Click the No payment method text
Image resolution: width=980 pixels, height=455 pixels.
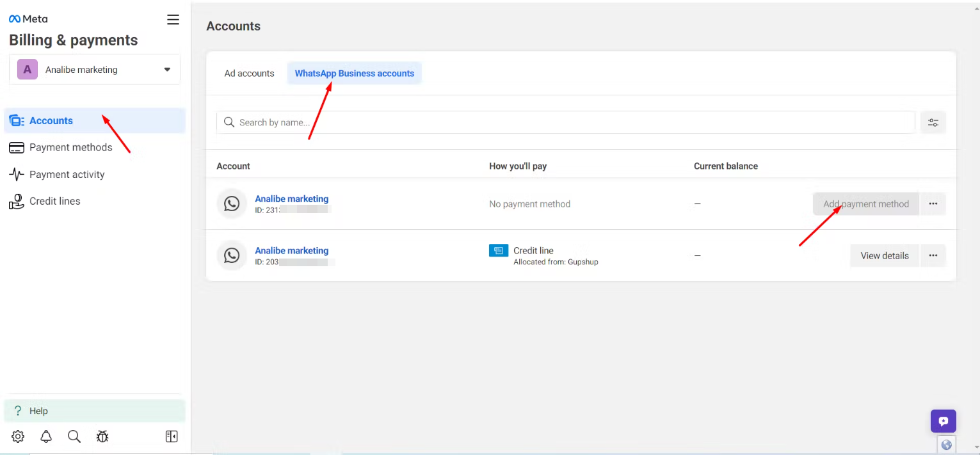(x=529, y=204)
